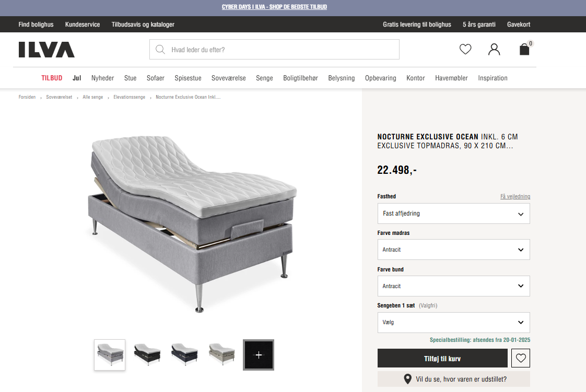586x392 pixels.
Task: Open the Farve madras dropdown
Action: (454, 250)
